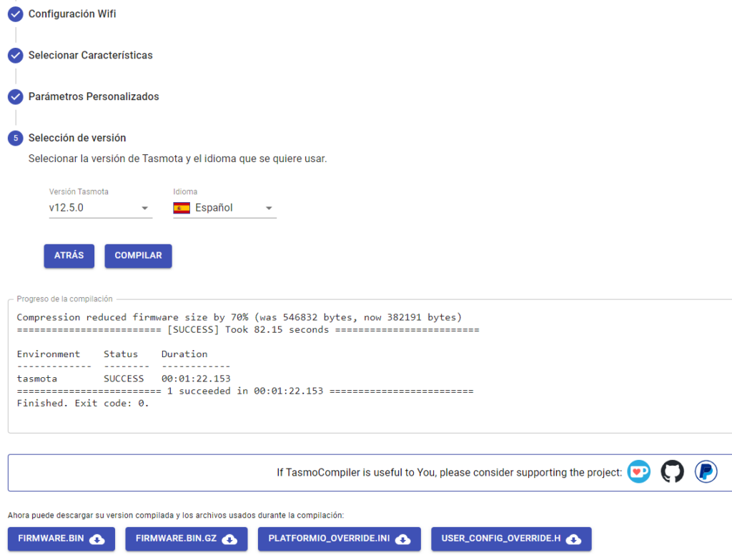
Task: Click the Selecionar Características checkmark icon
Action: [15, 56]
